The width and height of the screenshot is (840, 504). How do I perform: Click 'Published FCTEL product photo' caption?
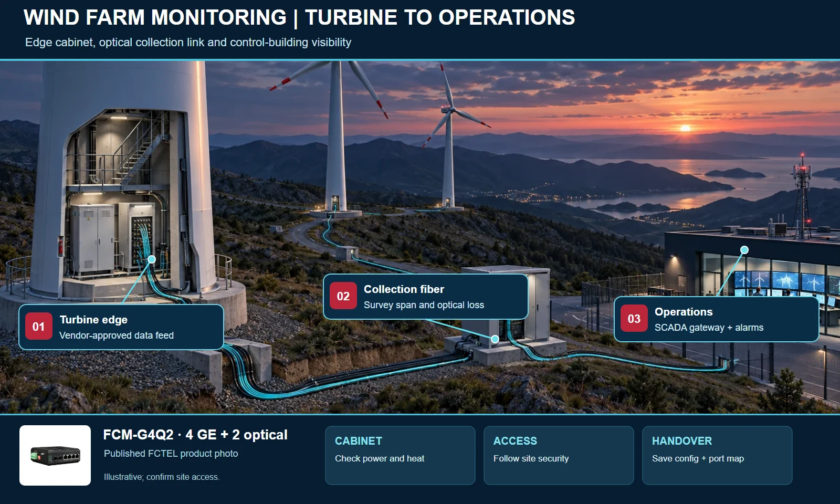pyautogui.click(x=171, y=454)
